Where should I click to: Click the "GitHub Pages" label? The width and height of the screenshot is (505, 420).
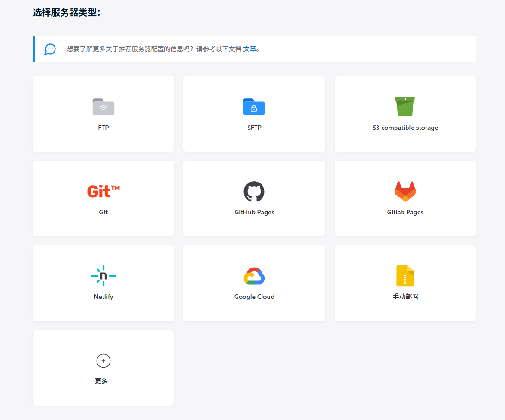(254, 213)
